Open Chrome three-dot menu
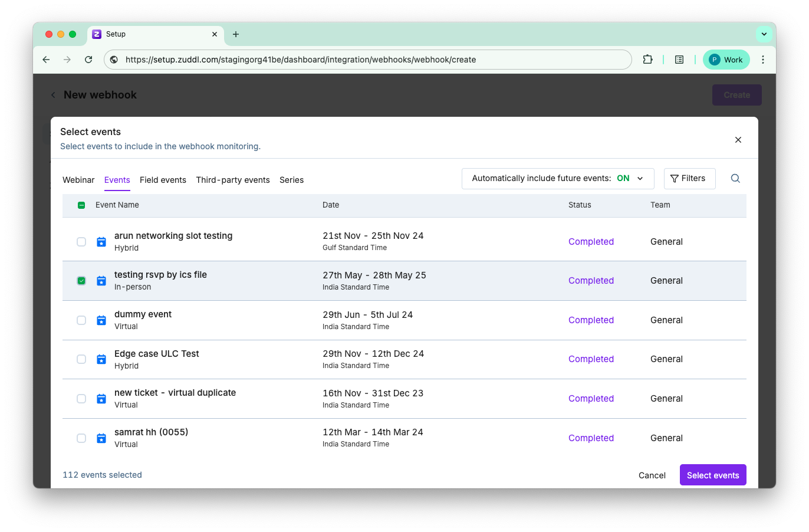This screenshot has width=809, height=532. click(x=762, y=60)
